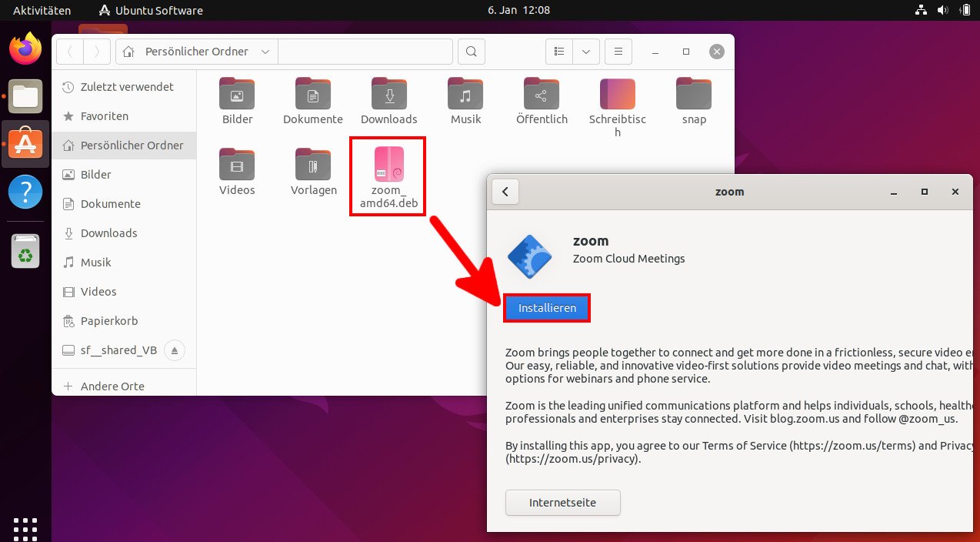Open the Trash from the dock
The image size is (980, 542).
(x=24, y=251)
